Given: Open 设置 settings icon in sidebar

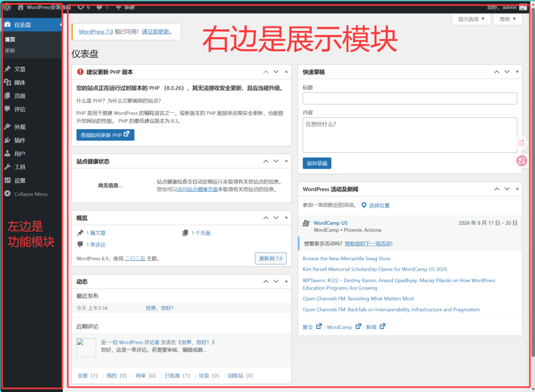Looking at the screenshot, I should tap(7, 180).
